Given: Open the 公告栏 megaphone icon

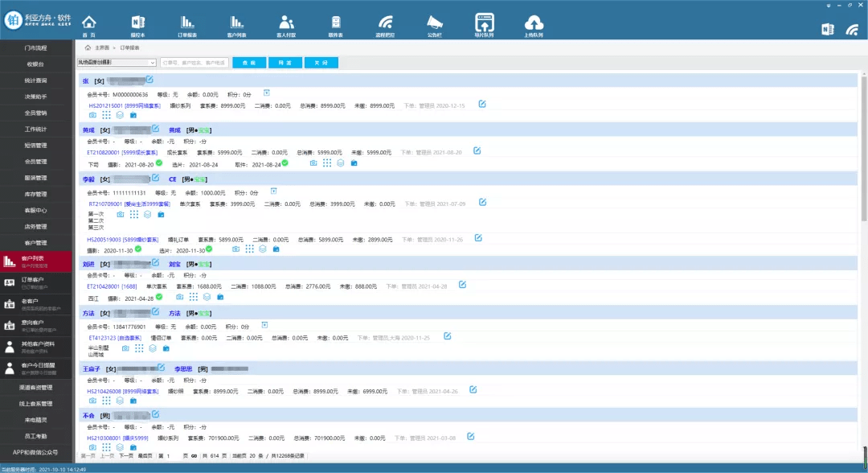Looking at the screenshot, I should (x=435, y=26).
